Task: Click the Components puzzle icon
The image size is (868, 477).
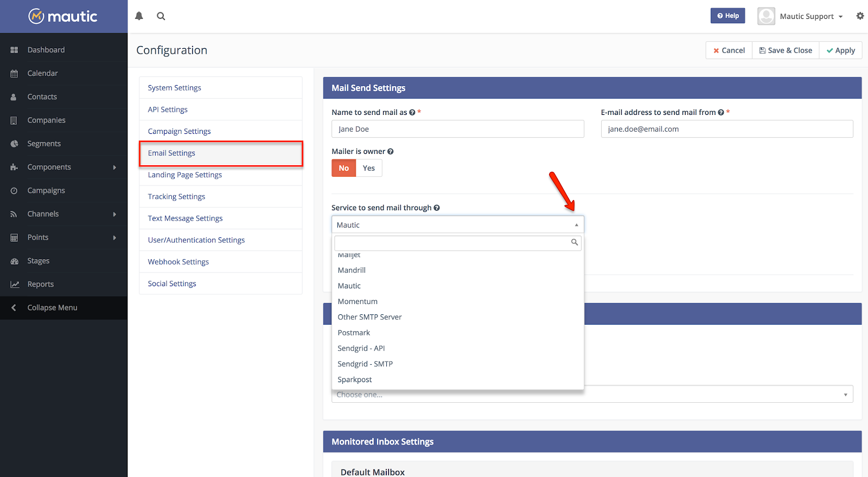Action: click(x=14, y=167)
